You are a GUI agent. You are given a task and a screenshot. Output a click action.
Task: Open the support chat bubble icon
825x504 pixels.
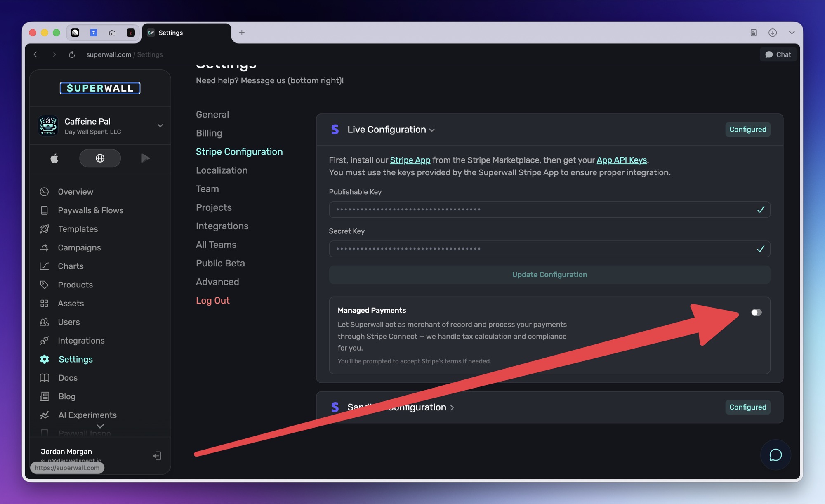tap(775, 455)
